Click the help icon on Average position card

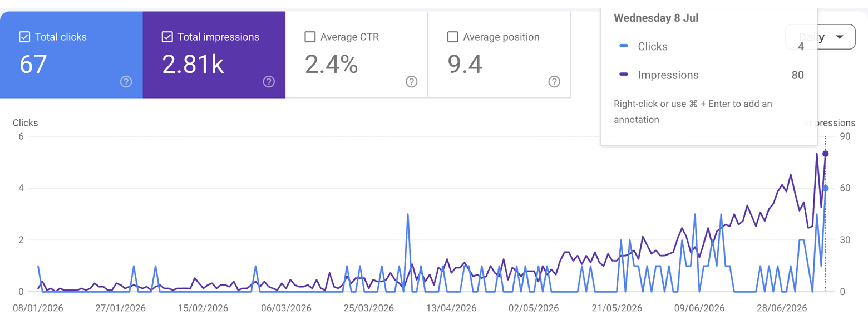pos(554,82)
